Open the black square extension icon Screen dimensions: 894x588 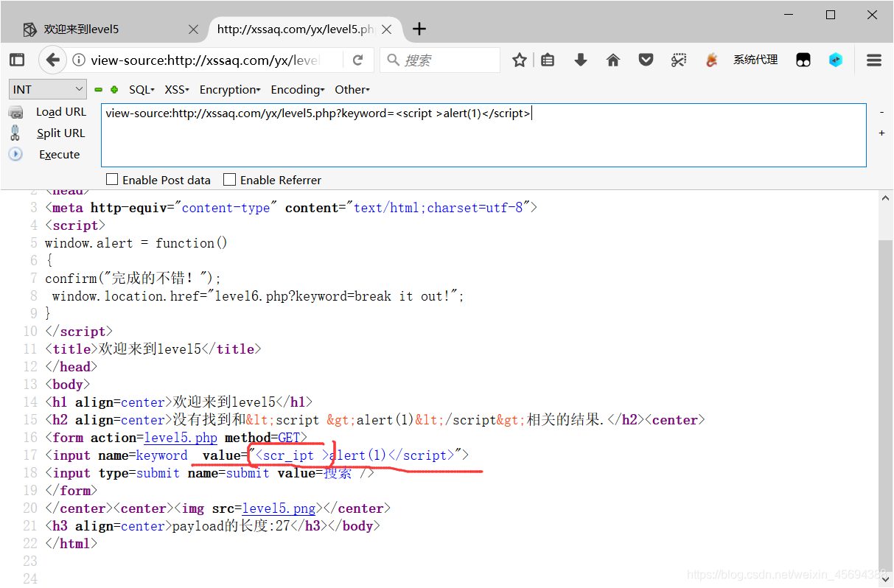(x=803, y=60)
